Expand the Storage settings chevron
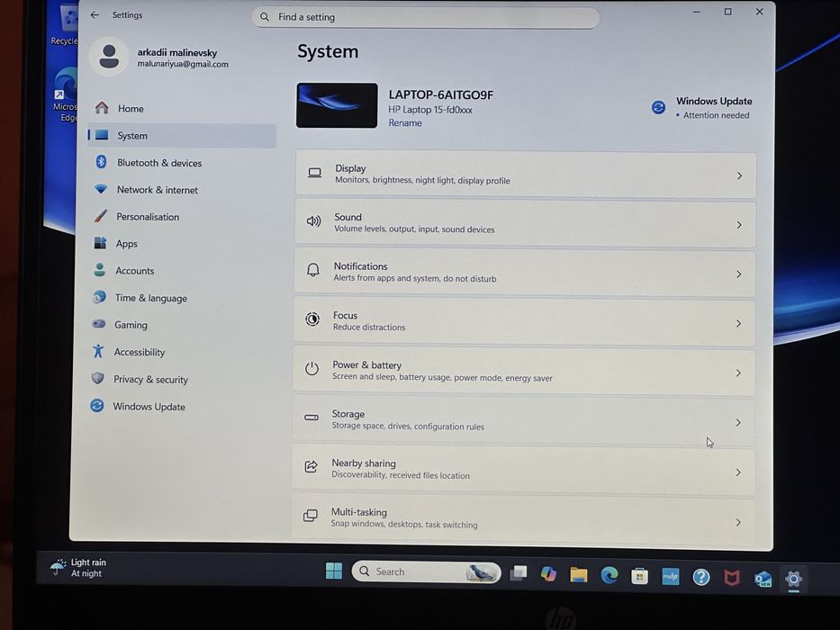840x630 pixels. [739, 423]
